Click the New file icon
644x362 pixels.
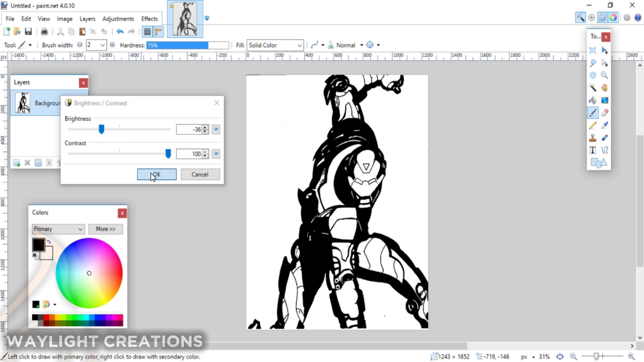(x=7, y=32)
